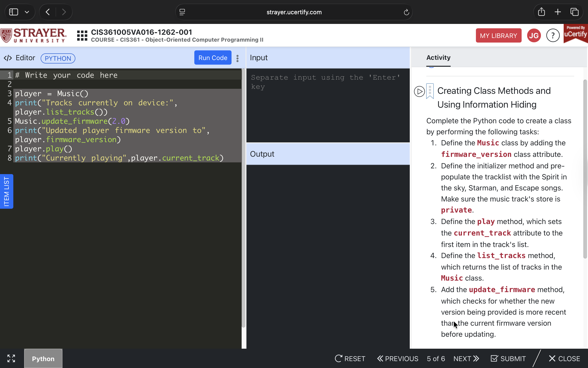Go to the NEXT item

click(x=466, y=359)
